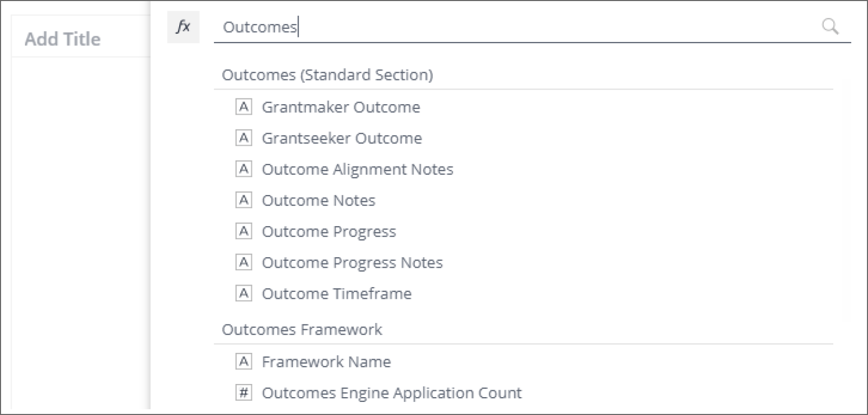The image size is (868, 415).
Task: Select Framework Name under Outcomes Framework
Action: [326, 362]
